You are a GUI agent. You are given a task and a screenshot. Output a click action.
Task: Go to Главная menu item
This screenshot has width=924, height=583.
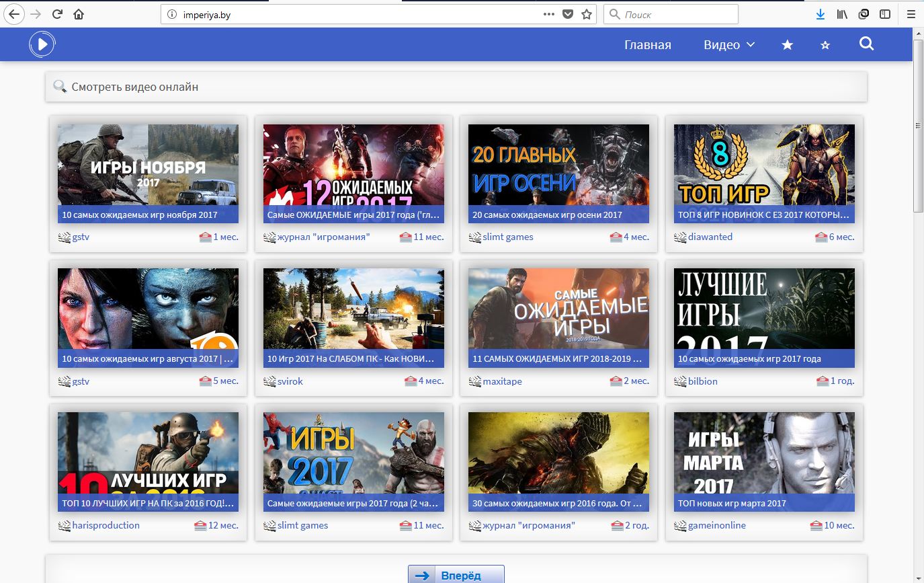tap(648, 45)
